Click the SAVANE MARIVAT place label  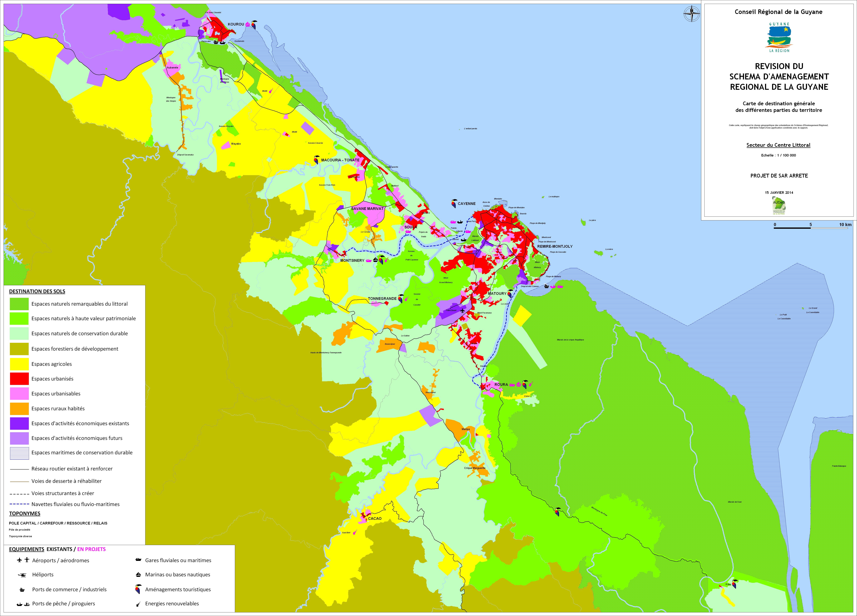(x=367, y=209)
